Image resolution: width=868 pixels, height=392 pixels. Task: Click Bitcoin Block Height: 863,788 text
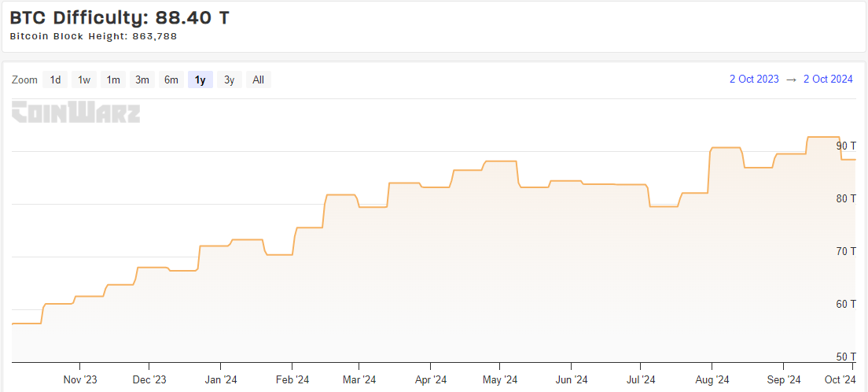click(x=94, y=36)
